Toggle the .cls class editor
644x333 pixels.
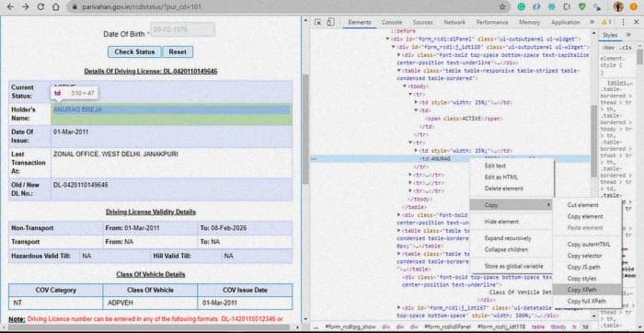(626, 48)
